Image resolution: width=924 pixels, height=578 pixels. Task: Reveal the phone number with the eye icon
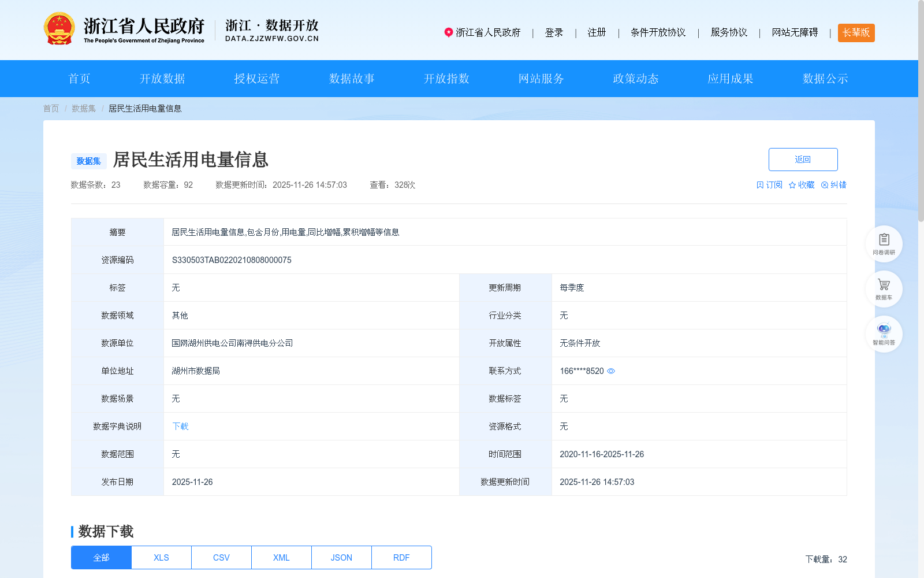(x=611, y=371)
